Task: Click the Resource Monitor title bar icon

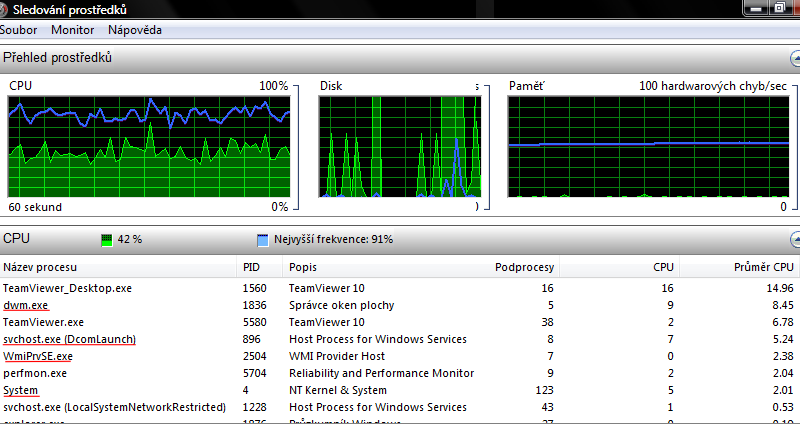Action: [x=3, y=10]
